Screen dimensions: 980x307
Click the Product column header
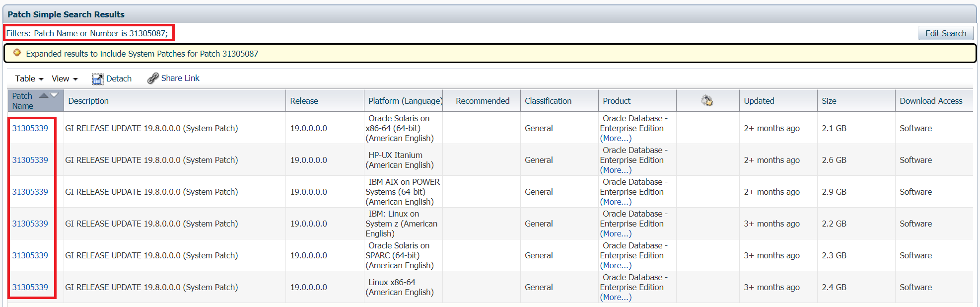[637, 101]
